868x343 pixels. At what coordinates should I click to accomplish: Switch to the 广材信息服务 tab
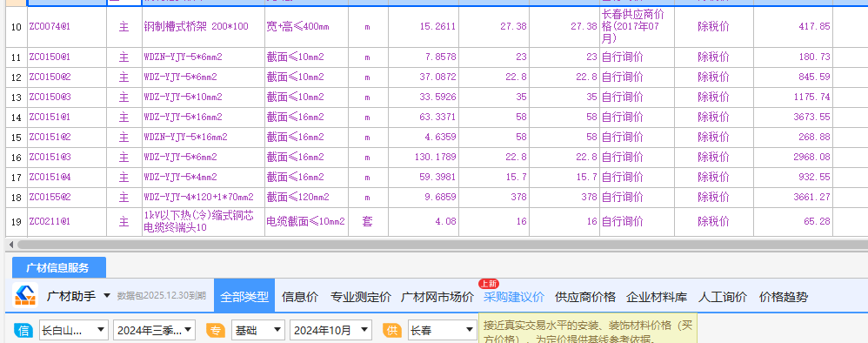57,267
